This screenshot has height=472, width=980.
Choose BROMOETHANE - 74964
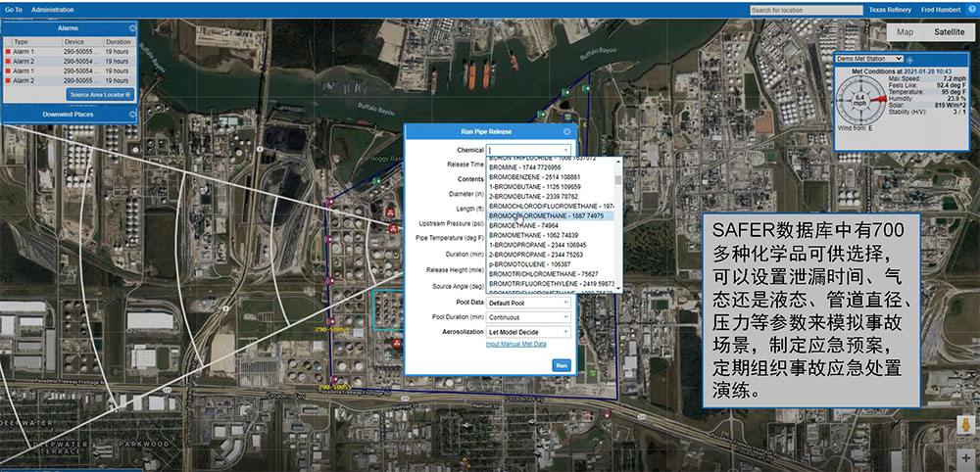click(550, 225)
